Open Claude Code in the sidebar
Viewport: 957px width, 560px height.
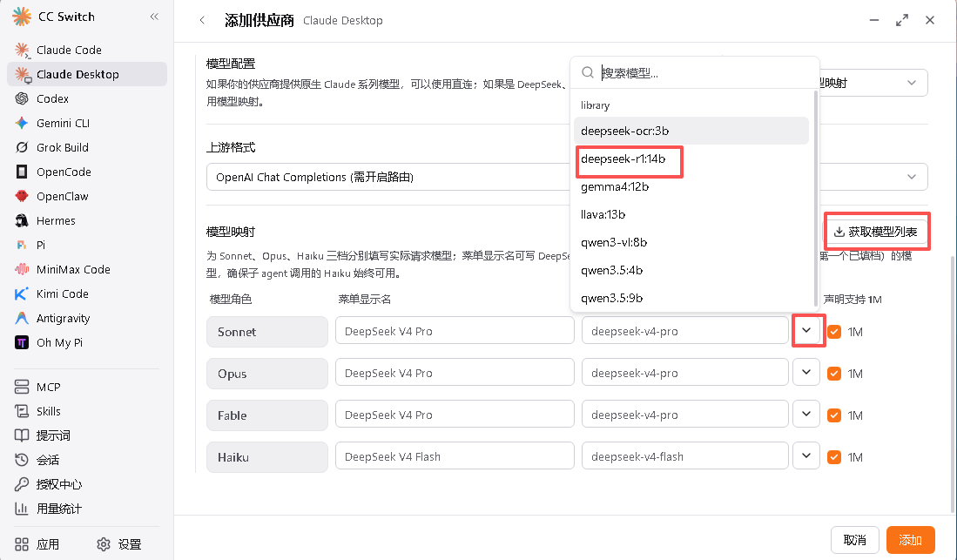coord(87,50)
